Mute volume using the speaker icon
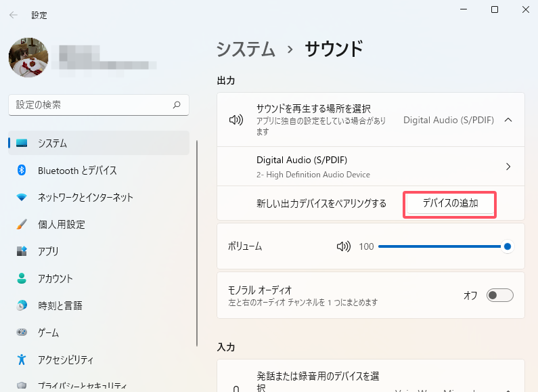Screen dimensions: 538x392 (x=344, y=246)
